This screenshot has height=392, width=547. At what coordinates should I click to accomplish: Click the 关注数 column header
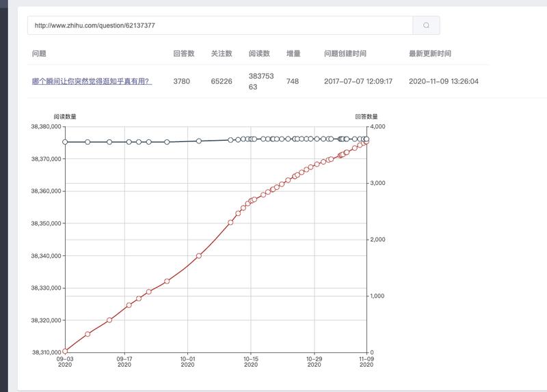click(x=222, y=53)
